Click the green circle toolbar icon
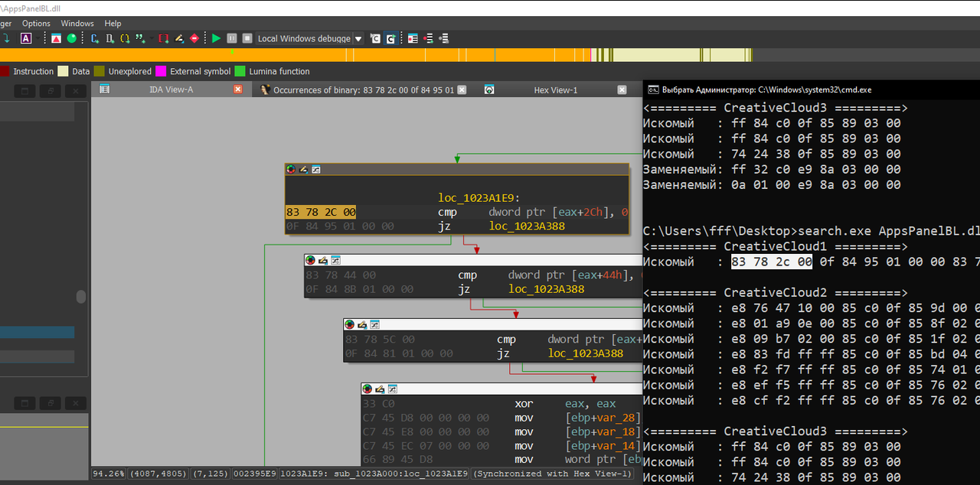 [x=72, y=38]
